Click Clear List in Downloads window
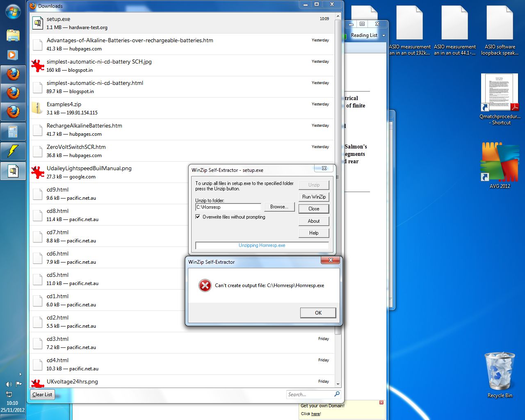The width and height of the screenshot is (525, 420). [42, 395]
